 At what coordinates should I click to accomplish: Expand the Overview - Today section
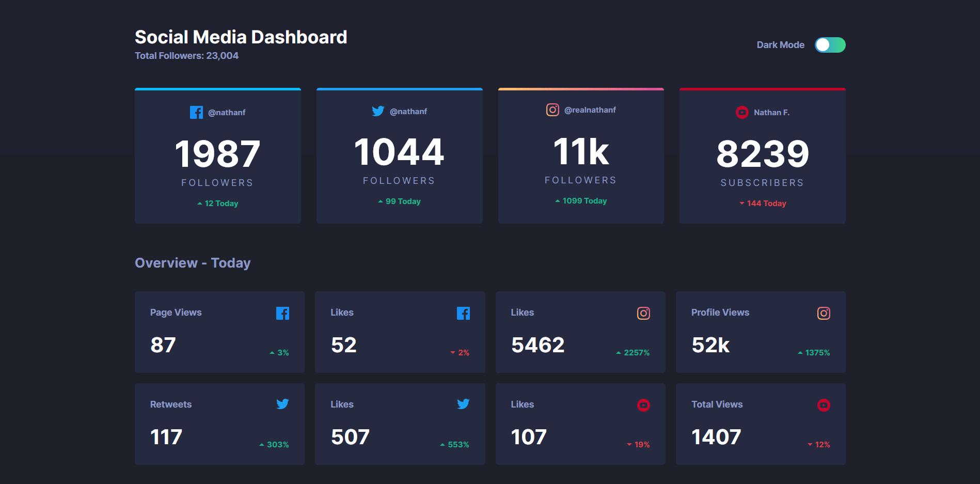pyautogui.click(x=193, y=263)
